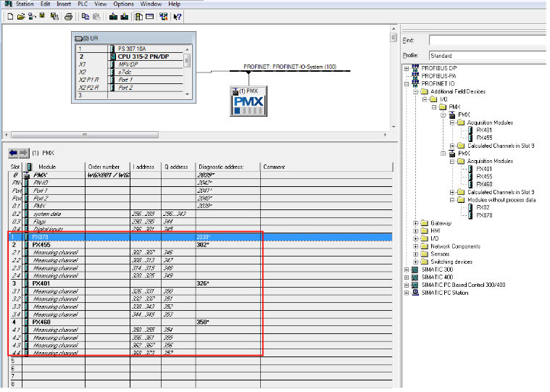Collapse the Additional Field Devices folder
The image size is (550, 392).
pyautogui.click(x=416, y=91)
